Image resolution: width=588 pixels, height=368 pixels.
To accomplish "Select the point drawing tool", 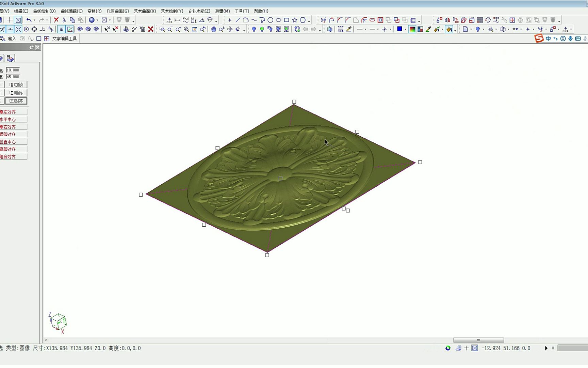I will 230,20.
